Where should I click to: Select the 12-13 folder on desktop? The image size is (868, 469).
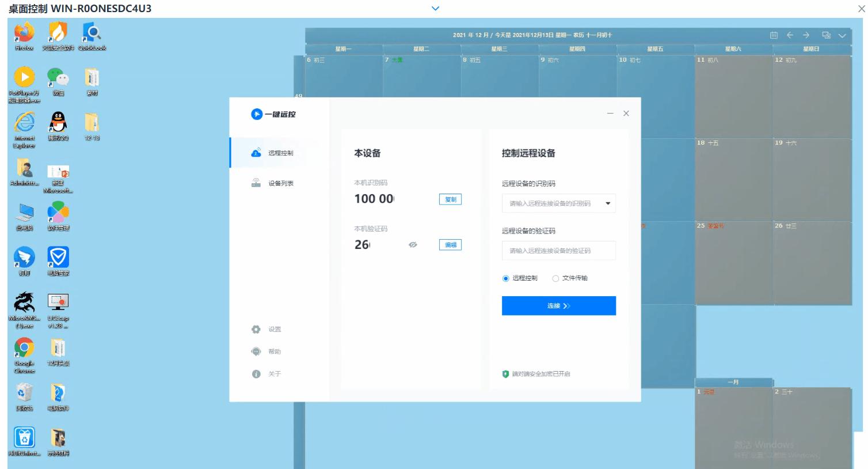click(x=92, y=126)
